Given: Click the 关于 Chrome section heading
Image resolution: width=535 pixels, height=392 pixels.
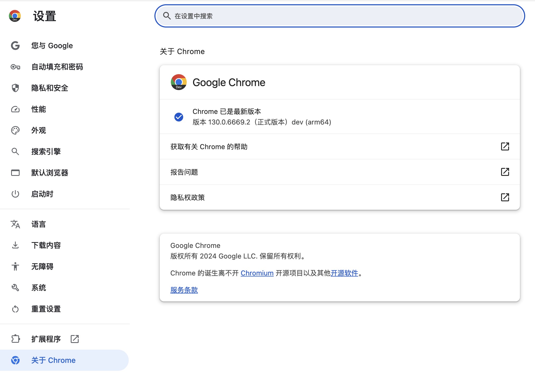Looking at the screenshot, I should click(x=182, y=51).
